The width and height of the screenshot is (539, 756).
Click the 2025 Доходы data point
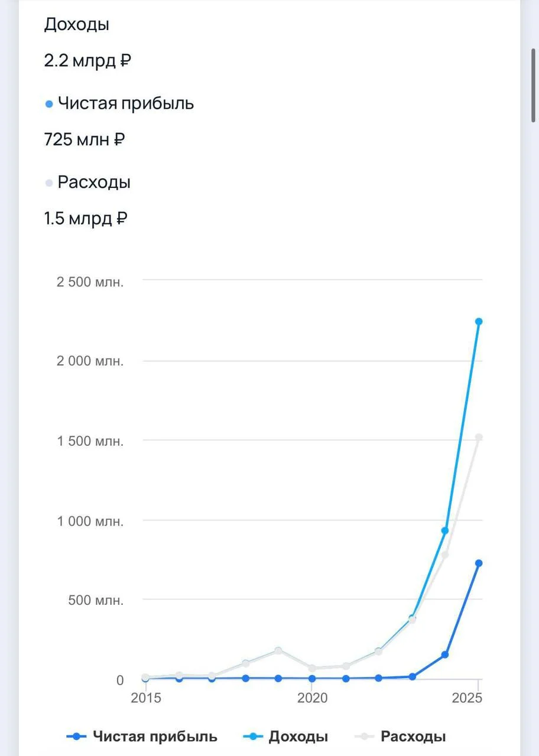(x=479, y=321)
